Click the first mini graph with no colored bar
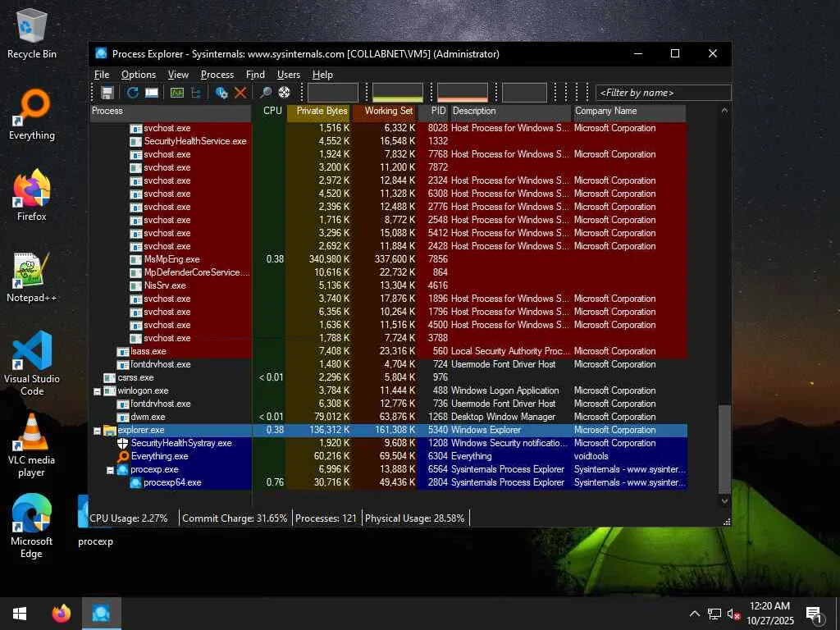This screenshot has height=630, width=840. (333, 93)
